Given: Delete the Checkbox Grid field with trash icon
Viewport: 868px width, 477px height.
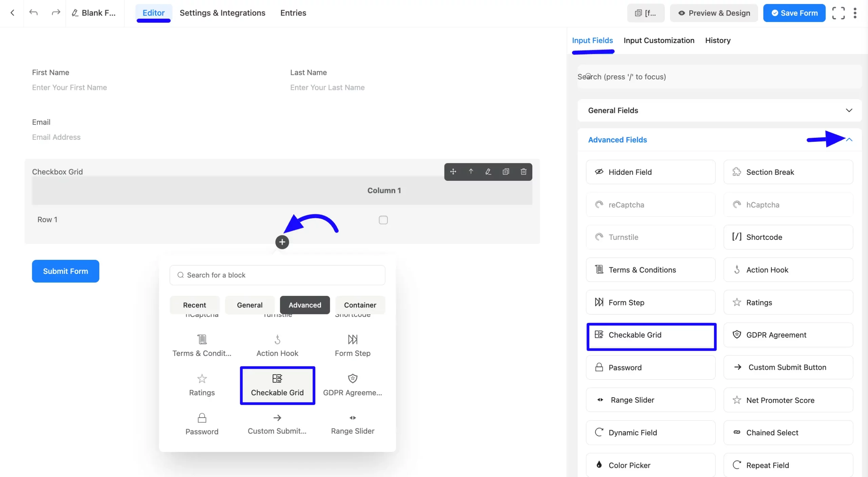Looking at the screenshot, I should [524, 172].
